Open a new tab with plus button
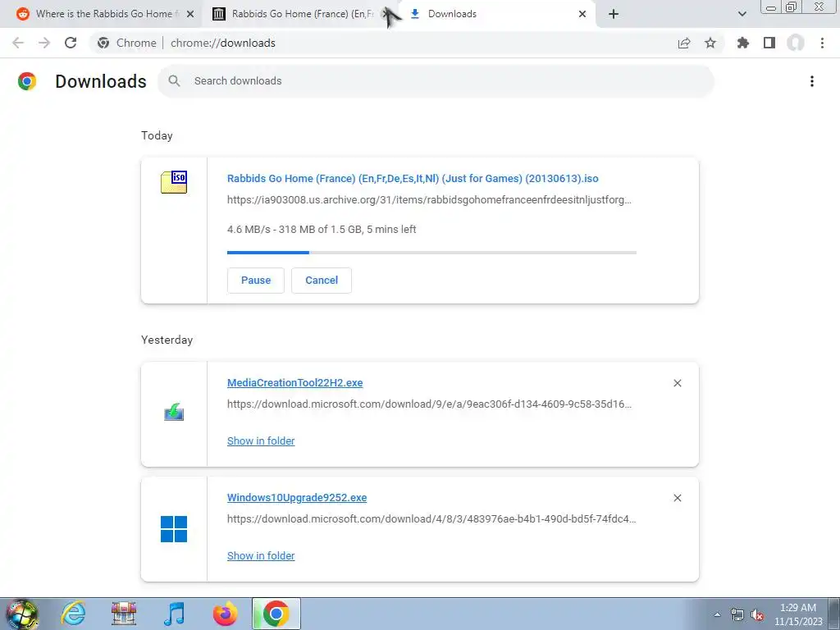Screen dimensions: 840x630 coord(614,14)
